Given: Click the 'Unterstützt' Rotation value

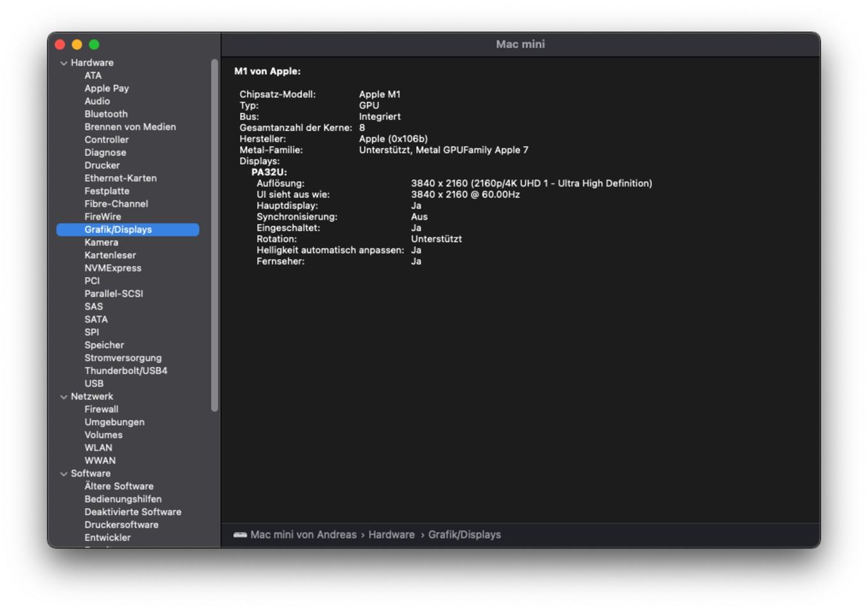Looking at the screenshot, I should coord(437,239).
